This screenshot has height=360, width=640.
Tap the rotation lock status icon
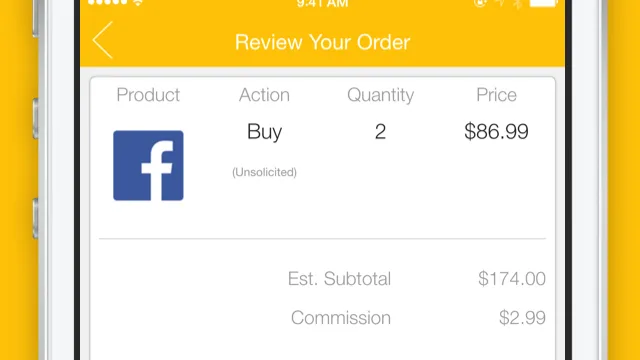click(x=480, y=3)
